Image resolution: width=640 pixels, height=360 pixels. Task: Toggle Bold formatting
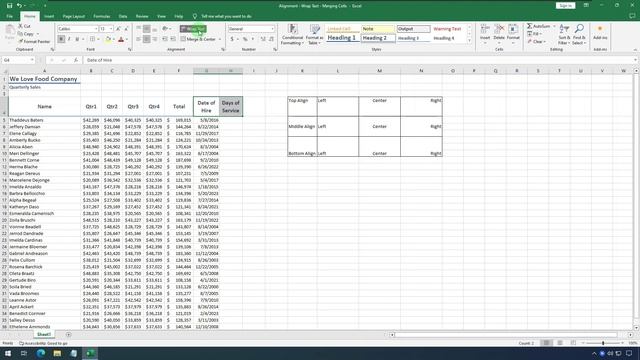click(x=61, y=39)
